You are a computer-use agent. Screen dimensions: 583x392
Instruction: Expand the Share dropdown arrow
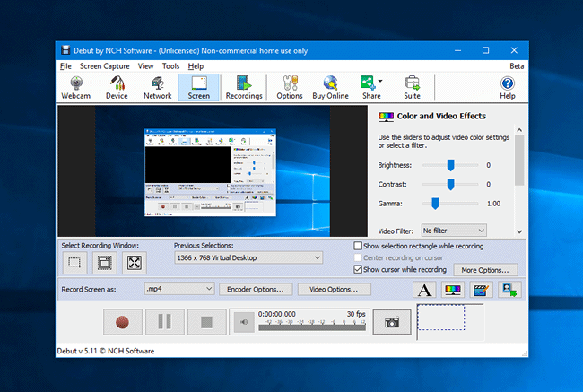coord(380,81)
